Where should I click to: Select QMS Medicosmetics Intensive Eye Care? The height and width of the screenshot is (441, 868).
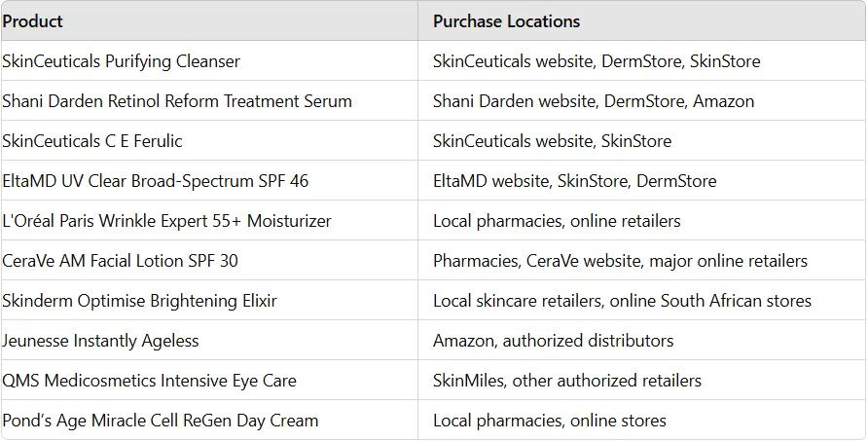149,381
